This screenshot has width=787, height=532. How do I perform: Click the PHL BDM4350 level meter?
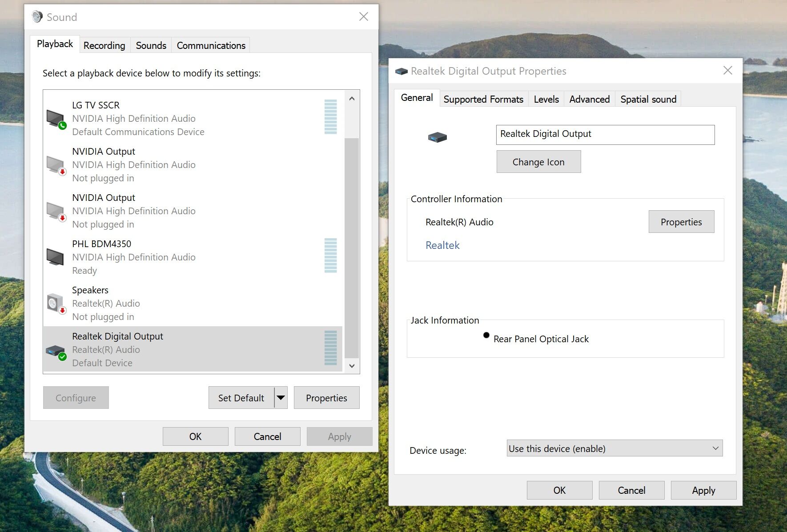tap(331, 256)
